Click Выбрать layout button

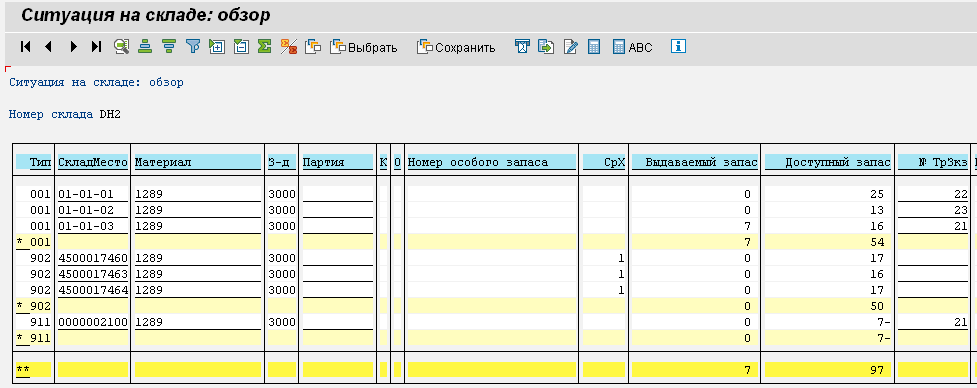pos(364,47)
